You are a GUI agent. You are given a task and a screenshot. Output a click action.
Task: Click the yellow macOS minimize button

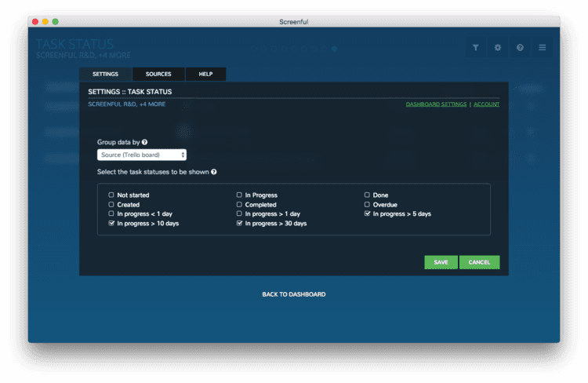[45, 22]
